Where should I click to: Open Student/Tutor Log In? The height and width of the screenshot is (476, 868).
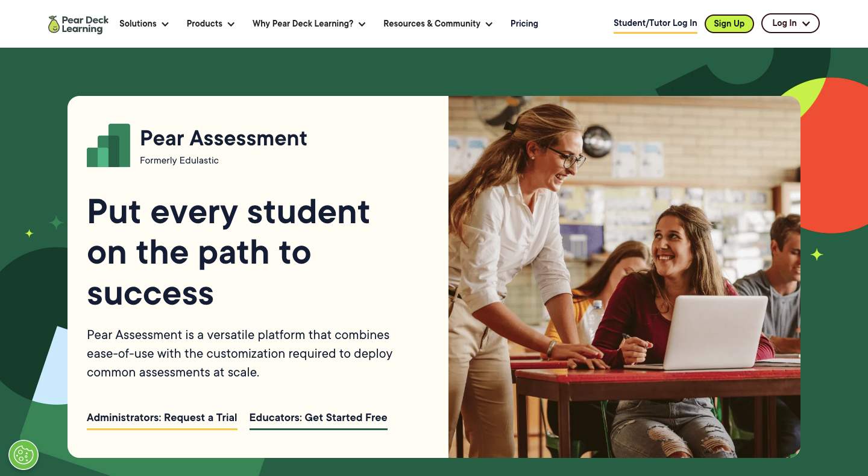[655, 23]
